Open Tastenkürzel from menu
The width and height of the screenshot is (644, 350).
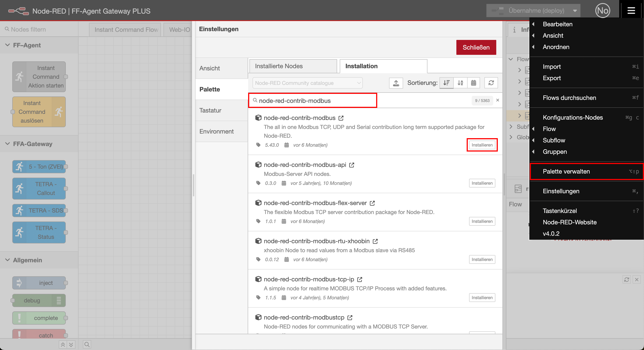point(587,211)
